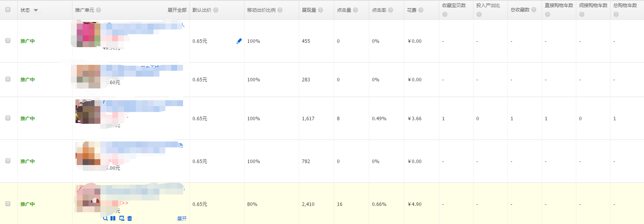Viewport: 644px width, 224px height.
Task: Open the 状态 filter dropdown arrow
Action: point(36,10)
